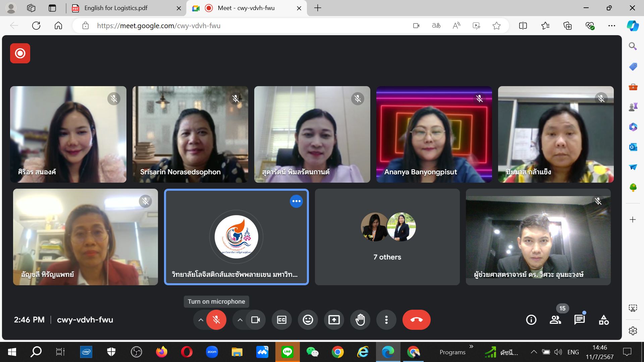This screenshot has width=644, height=362.
Task: Open the activities shapes icon
Action: (x=603, y=320)
